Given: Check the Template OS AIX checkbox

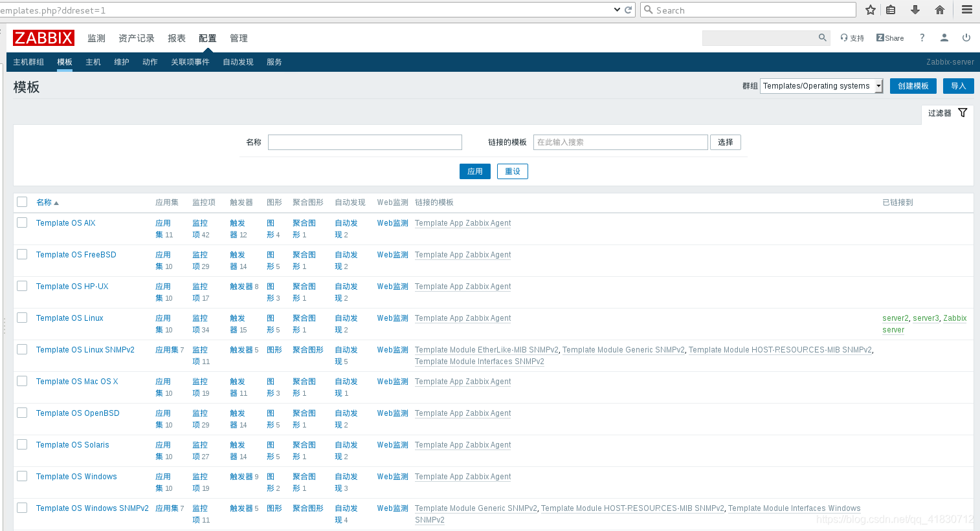Looking at the screenshot, I should point(22,222).
